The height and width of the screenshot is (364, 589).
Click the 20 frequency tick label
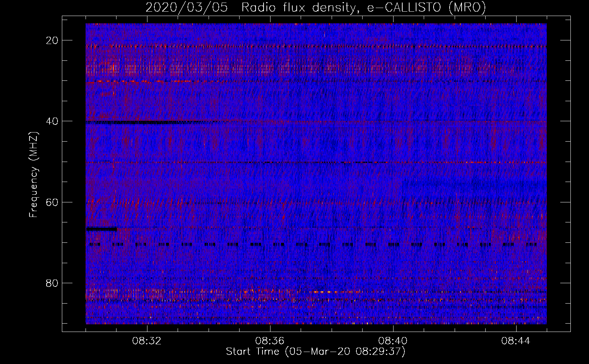[52, 40]
